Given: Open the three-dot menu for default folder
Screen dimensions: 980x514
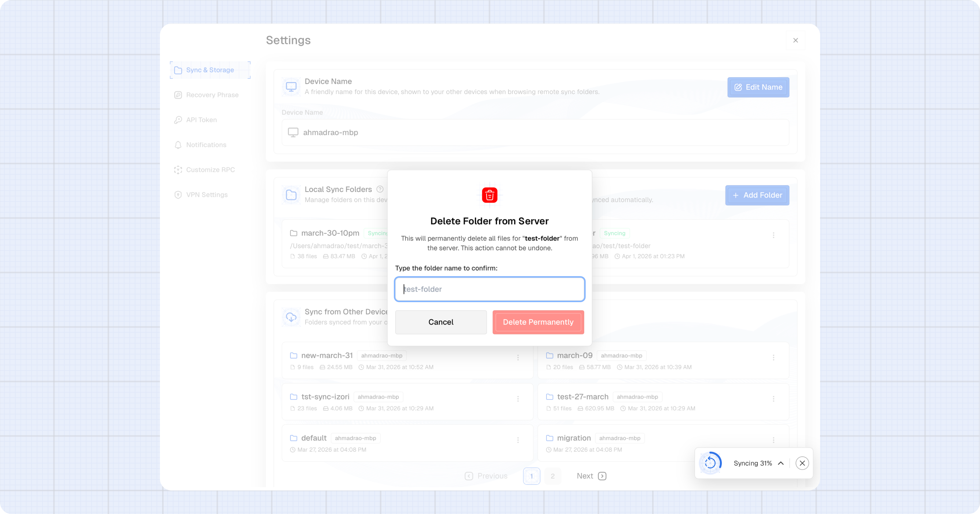Looking at the screenshot, I should 518,440.
